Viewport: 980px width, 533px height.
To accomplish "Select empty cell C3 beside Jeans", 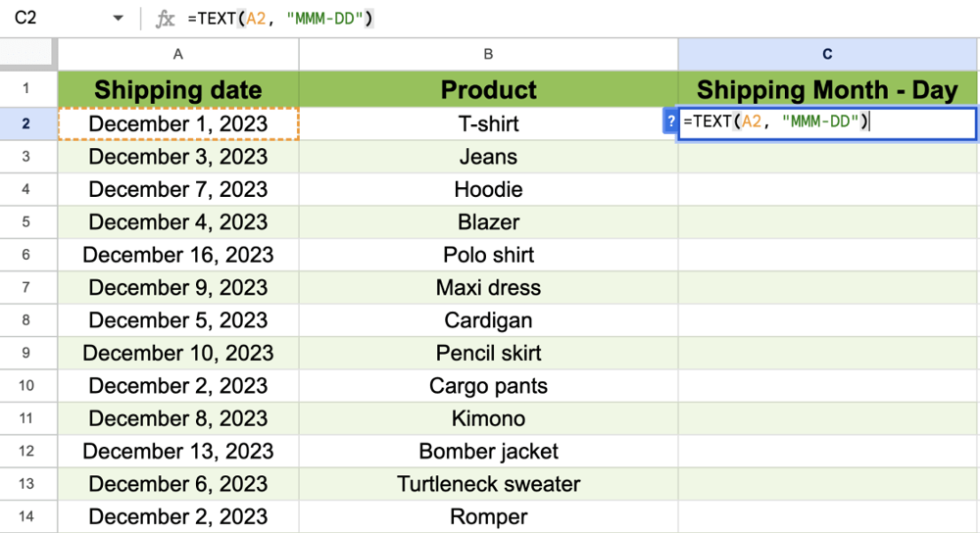I will pyautogui.click(x=827, y=157).
